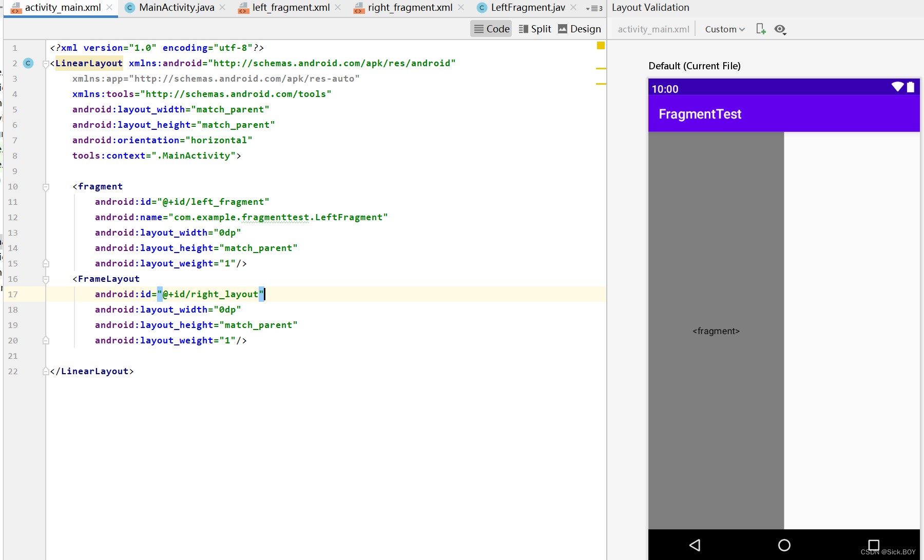Click the yellow inspection indicator above the scrollbar

point(601,46)
